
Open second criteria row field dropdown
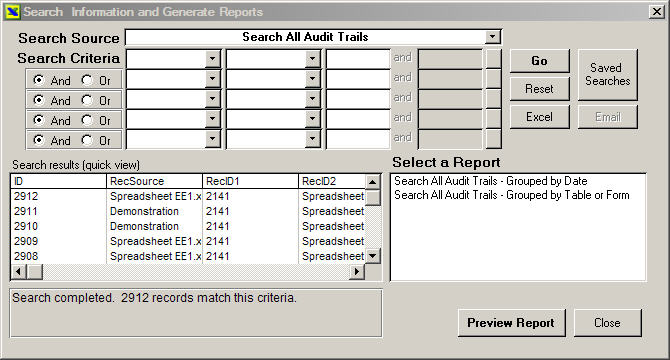(212, 79)
